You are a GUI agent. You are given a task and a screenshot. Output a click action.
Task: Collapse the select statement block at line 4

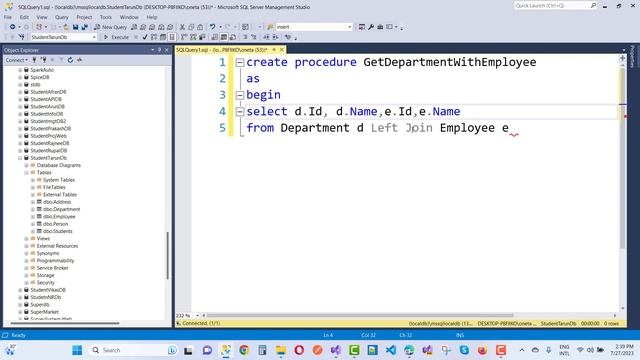tap(240, 111)
